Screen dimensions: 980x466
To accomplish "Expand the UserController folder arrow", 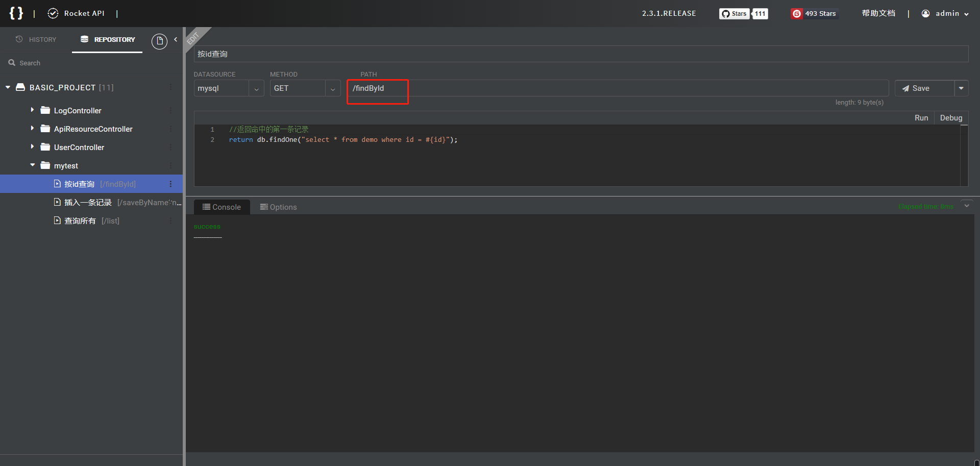I will pyautogui.click(x=32, y=146).
